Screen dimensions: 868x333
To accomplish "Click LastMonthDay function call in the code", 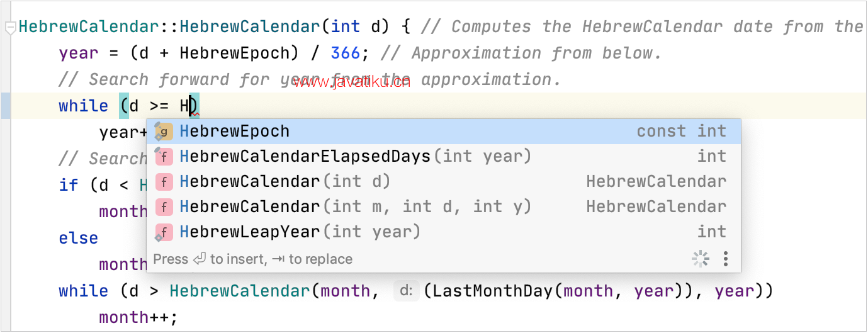I will (x=490, y=291).
